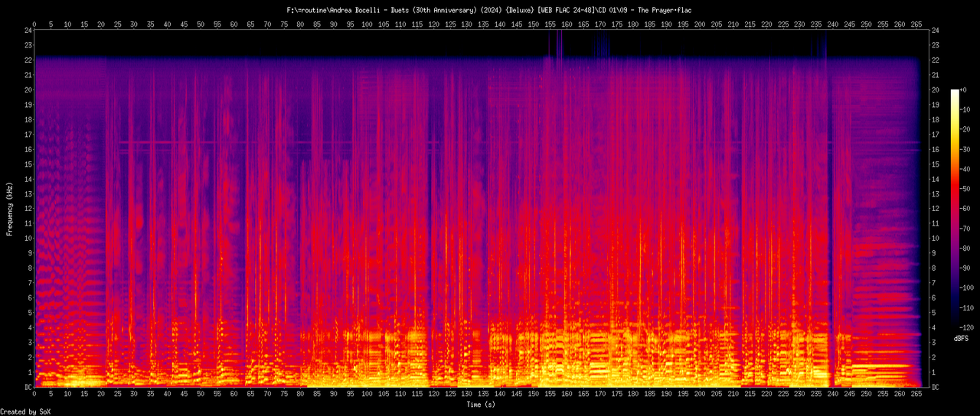Click the "-60" value on the color scale
980x416 pixels.
[966, 209]
